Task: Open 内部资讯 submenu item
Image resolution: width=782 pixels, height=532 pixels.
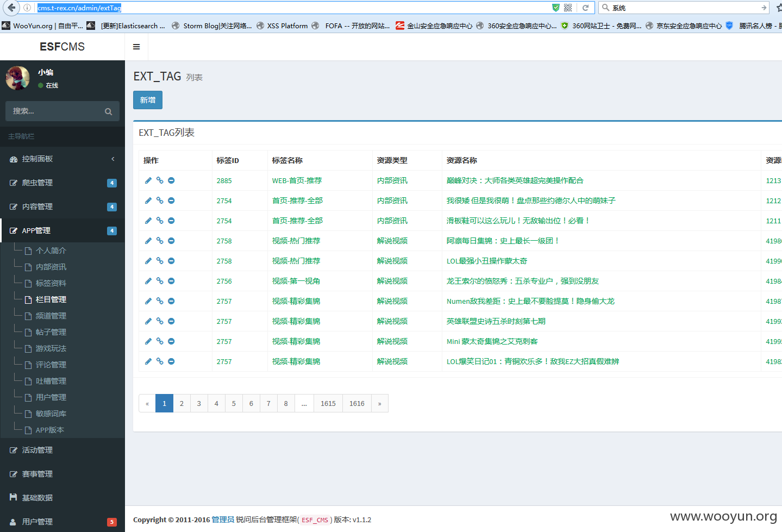Action: point(51,267)
